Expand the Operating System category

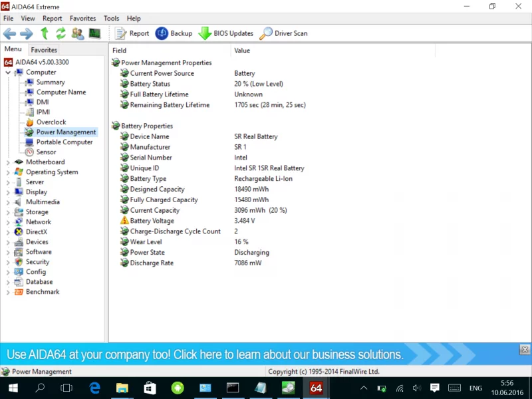(8, 172)
